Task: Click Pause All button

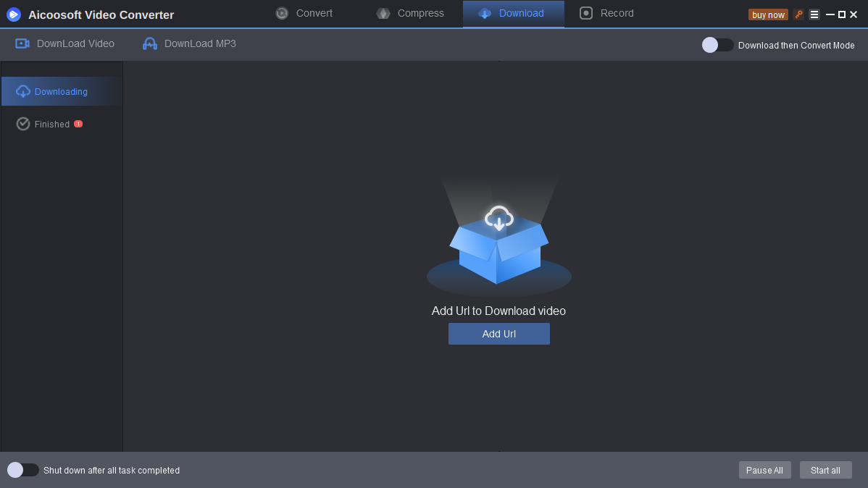Action: click(764, 470)
